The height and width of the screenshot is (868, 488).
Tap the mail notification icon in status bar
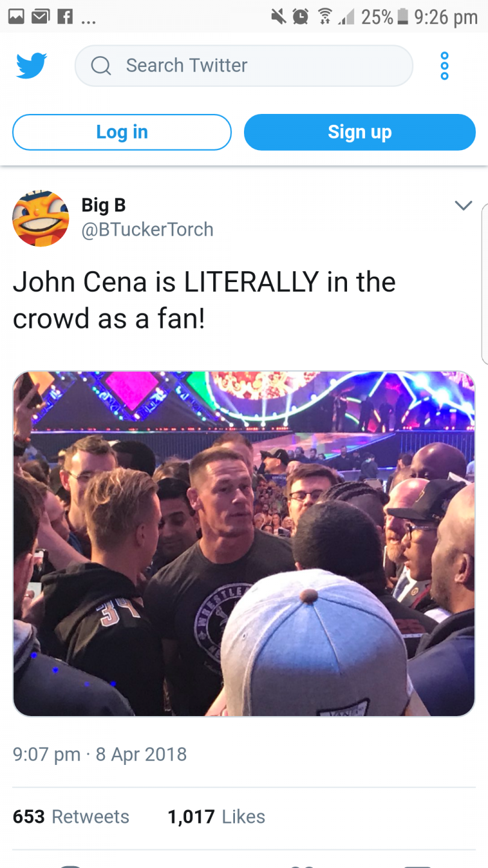(40, 17)
